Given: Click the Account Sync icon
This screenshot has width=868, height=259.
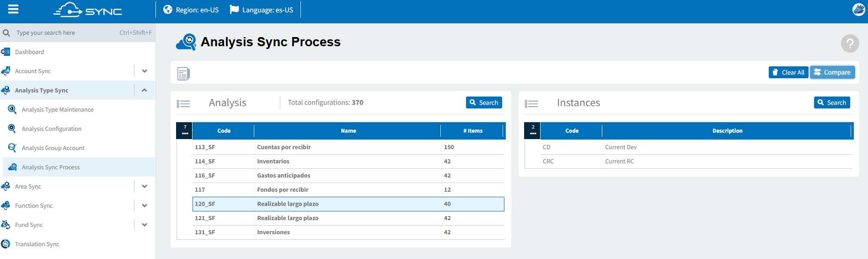Looking at the screenshot, I should 5,71.
